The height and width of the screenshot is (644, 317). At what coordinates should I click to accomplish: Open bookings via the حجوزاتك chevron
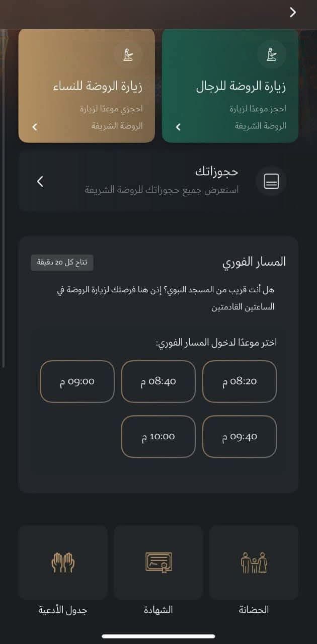tap(40, 182)
